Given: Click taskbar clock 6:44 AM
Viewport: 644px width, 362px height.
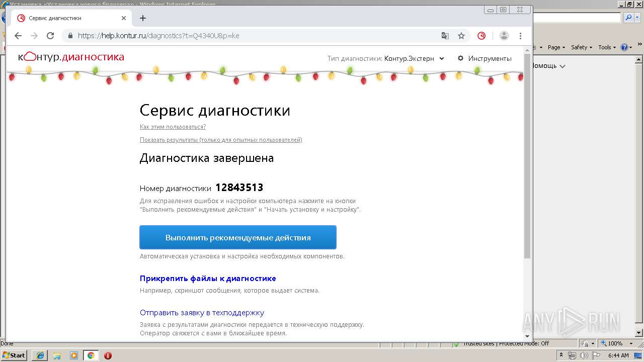Looking at the screenshot, I should [x=618, y=355].
